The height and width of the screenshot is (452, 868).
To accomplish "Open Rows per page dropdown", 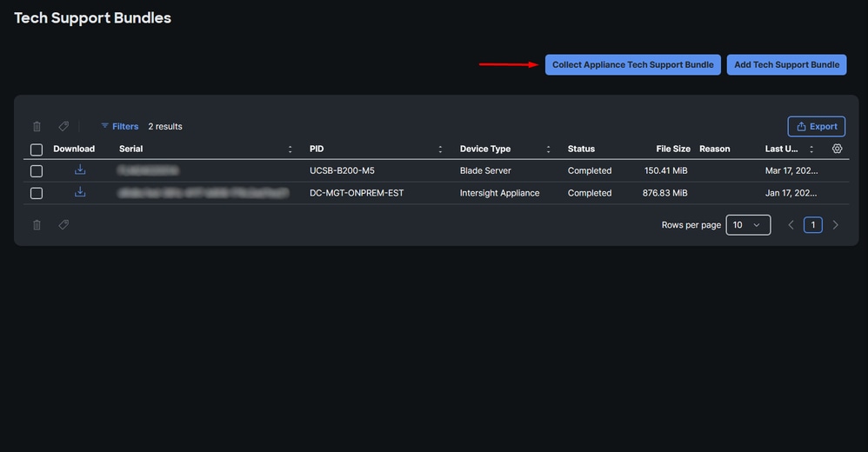I will 748,224.
